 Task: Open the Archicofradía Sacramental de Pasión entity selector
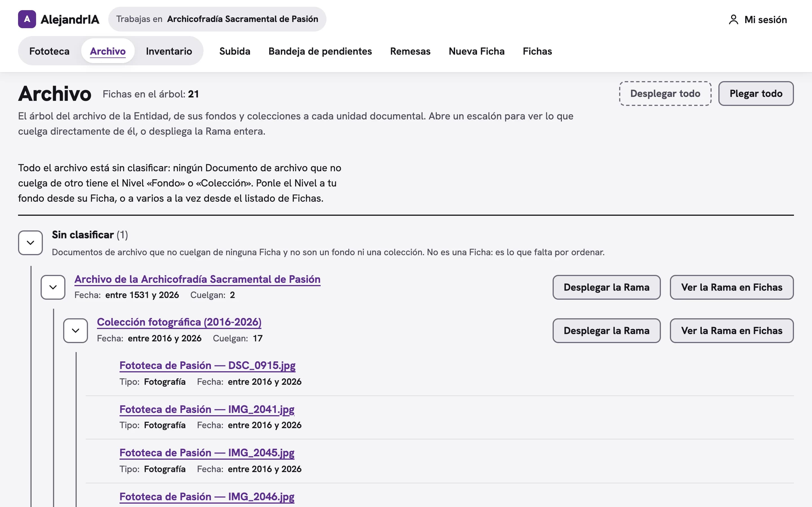217,19
